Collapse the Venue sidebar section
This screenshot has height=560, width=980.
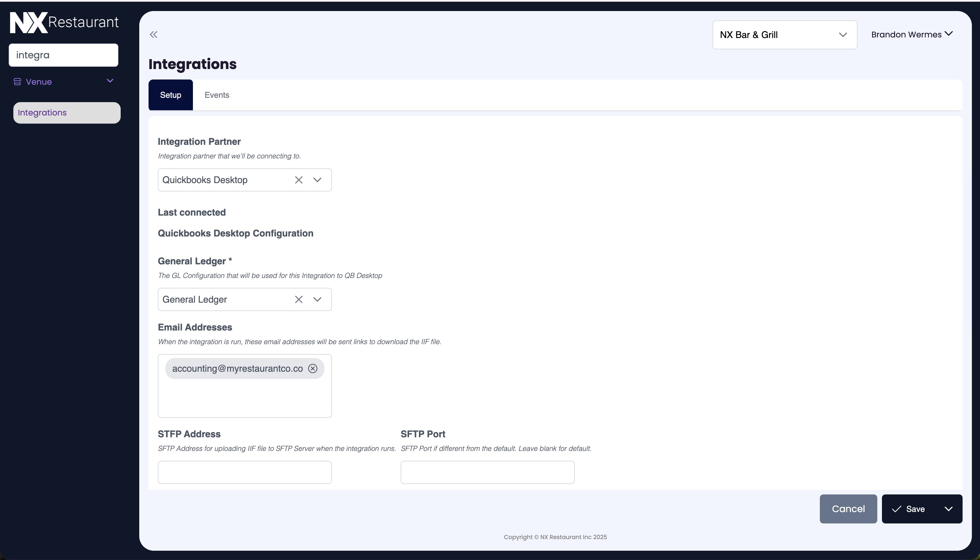pyautogui.click(x=110, y=81)
